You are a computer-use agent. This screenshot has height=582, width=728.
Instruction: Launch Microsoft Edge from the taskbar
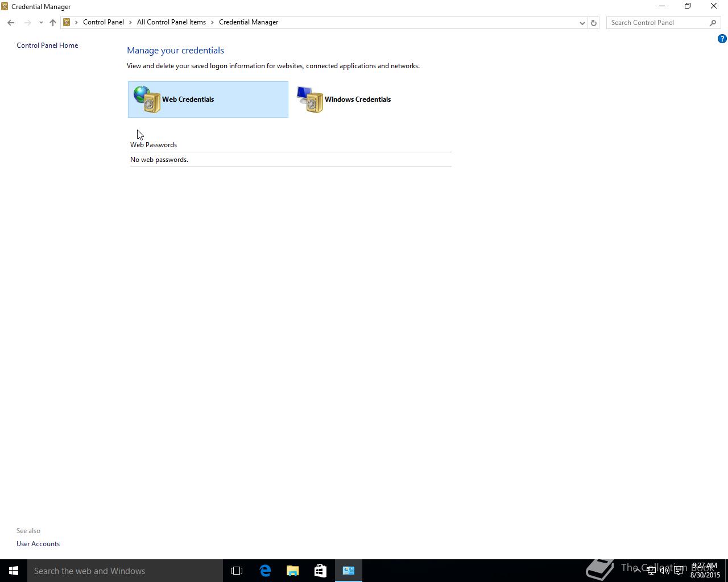click(x=265, y=571)
